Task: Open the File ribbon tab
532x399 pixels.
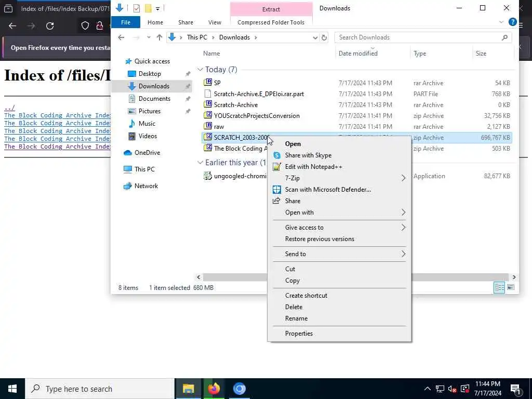Action: pyautogui.click(x=126, y=22)
